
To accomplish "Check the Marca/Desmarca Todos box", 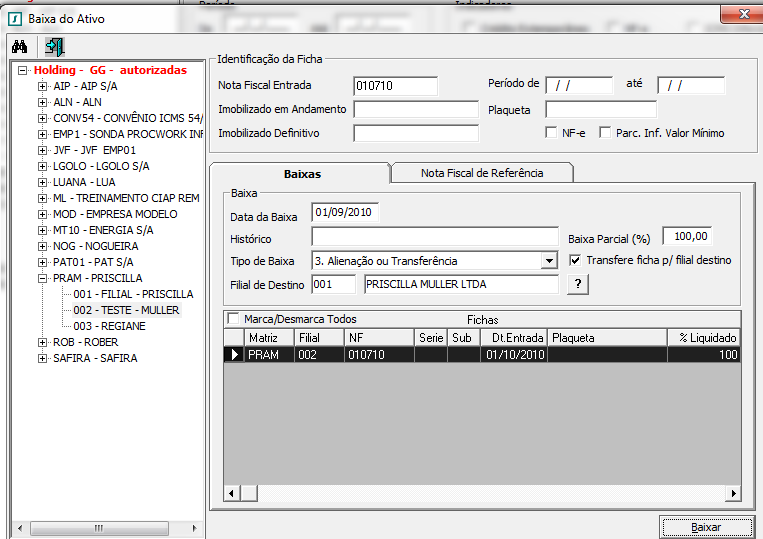I will pos(234,319).
